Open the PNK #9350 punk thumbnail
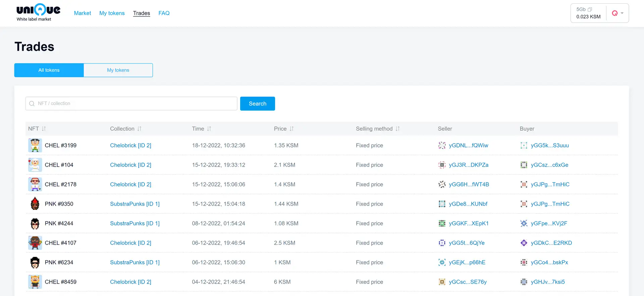The image size is (644, 296). [x=35, y=204]
